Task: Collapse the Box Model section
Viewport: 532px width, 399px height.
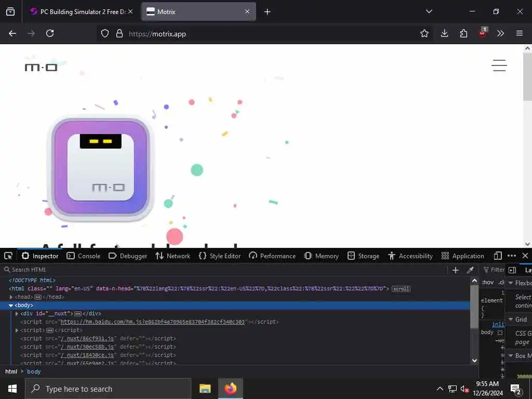Action: (511, 355)
